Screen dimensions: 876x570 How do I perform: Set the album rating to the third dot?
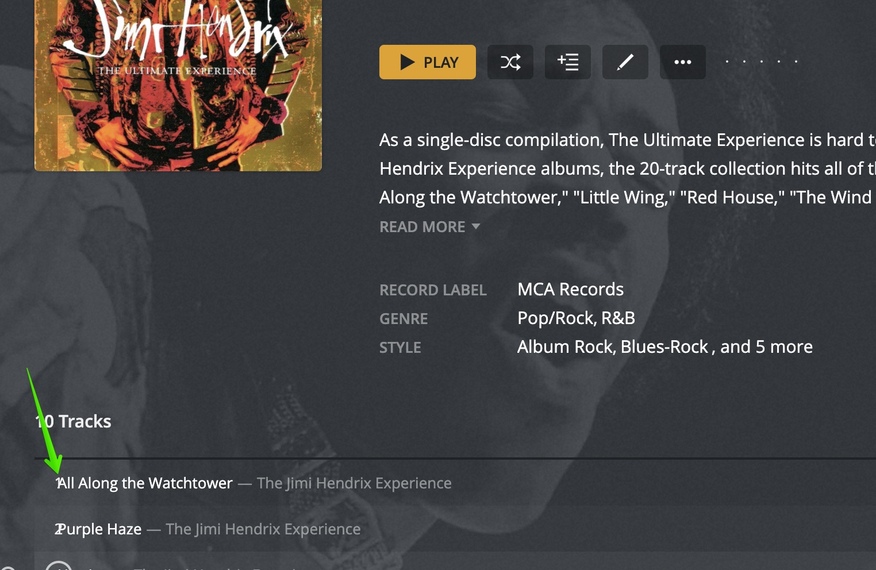[x=761, y=61]
